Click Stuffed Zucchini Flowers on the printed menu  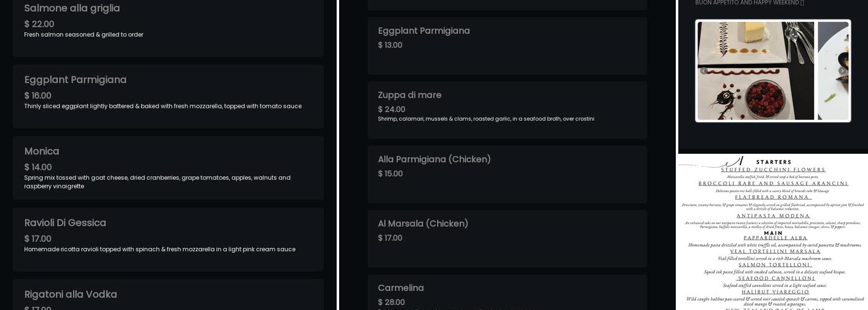773,169
